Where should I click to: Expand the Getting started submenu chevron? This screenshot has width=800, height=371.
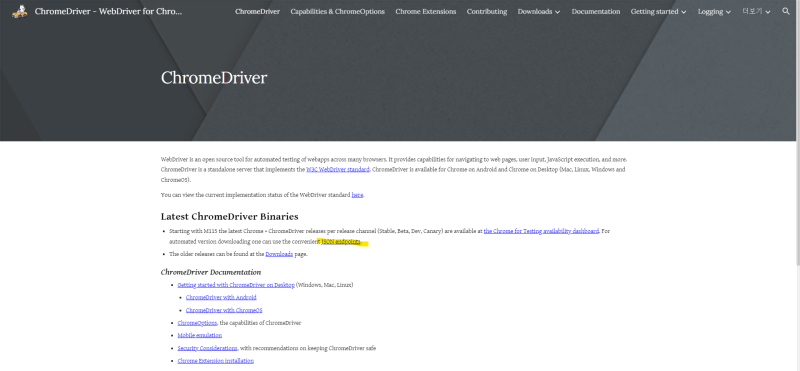(x=684, y=12)
